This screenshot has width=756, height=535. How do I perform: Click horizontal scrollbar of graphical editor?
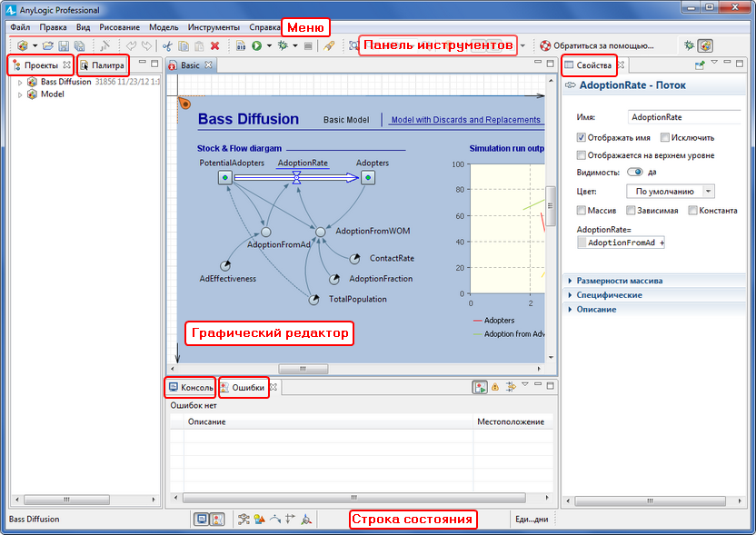click(303, 369)
